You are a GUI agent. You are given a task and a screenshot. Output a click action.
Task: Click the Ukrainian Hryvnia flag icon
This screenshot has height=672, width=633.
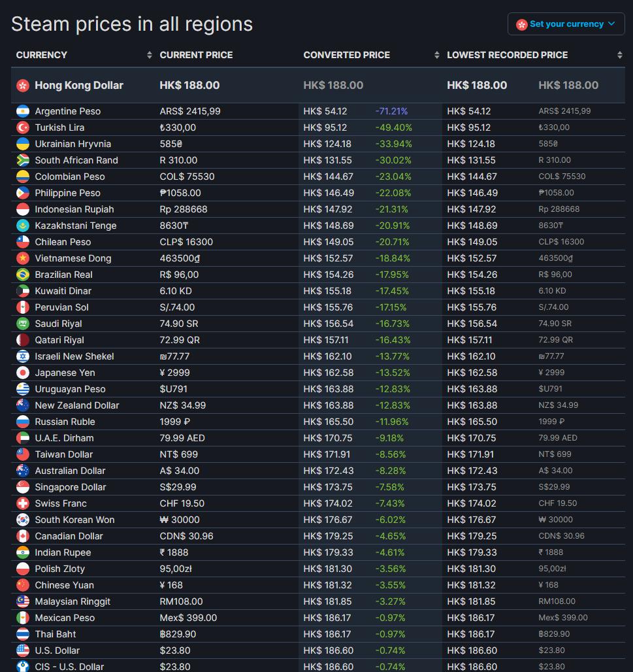coord(23,144)
